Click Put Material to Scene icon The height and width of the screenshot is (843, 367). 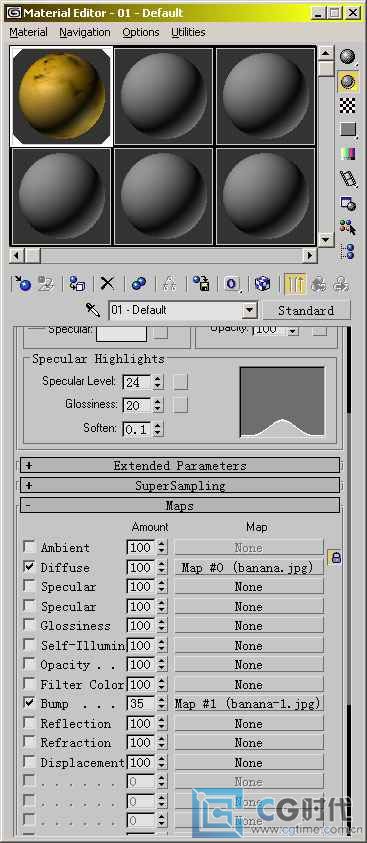click(46, 283)
